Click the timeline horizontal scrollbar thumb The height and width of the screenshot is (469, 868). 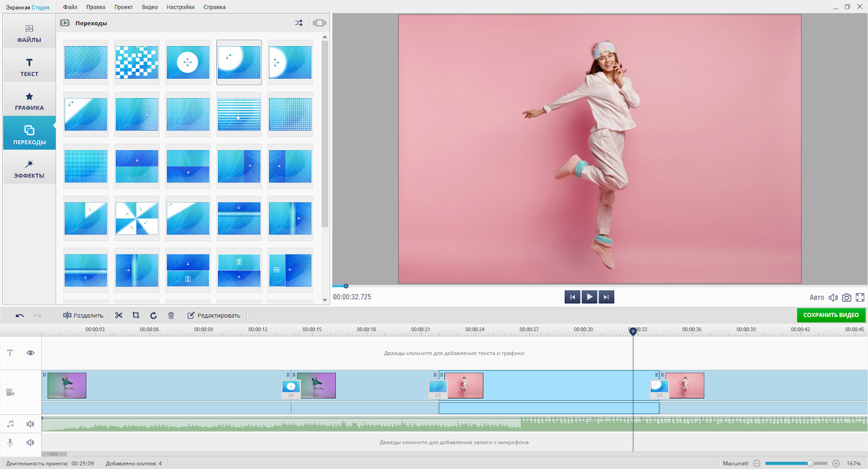(54, 454)
